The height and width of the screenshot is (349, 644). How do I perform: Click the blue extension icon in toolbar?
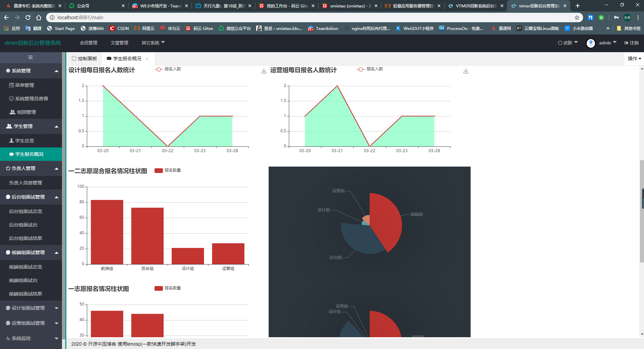point(590,18)
